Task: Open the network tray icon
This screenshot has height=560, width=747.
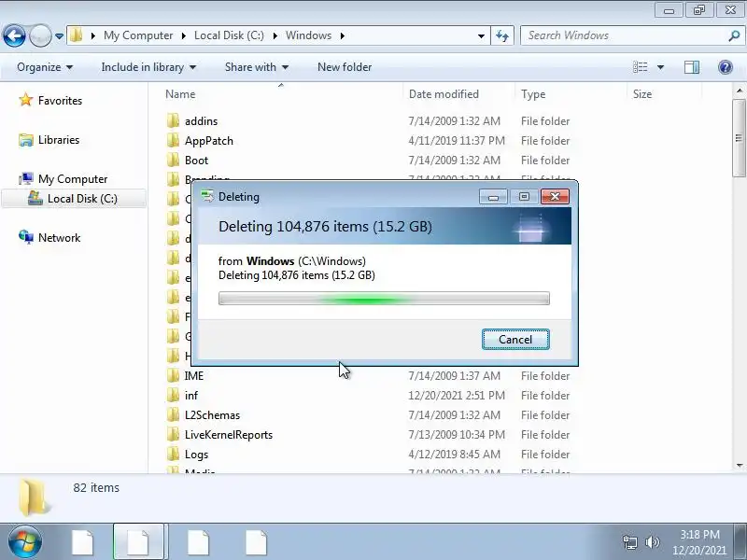Action: click(x=629, y=542)
